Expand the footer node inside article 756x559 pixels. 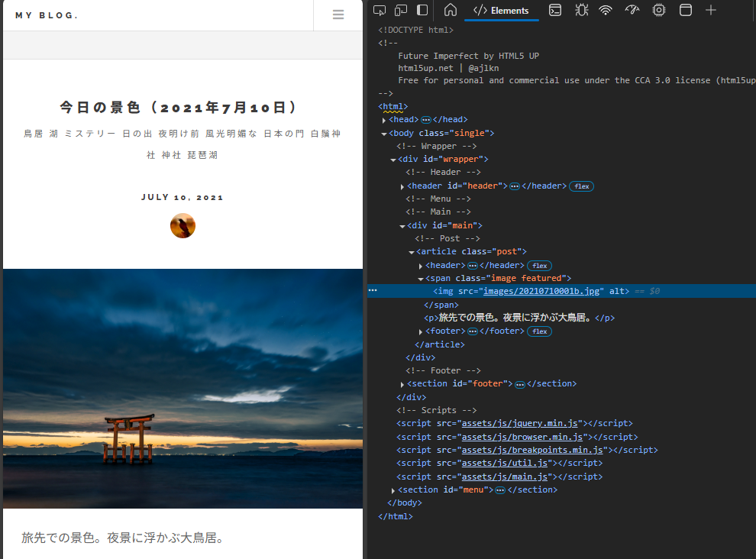click(x=421, y=332)
